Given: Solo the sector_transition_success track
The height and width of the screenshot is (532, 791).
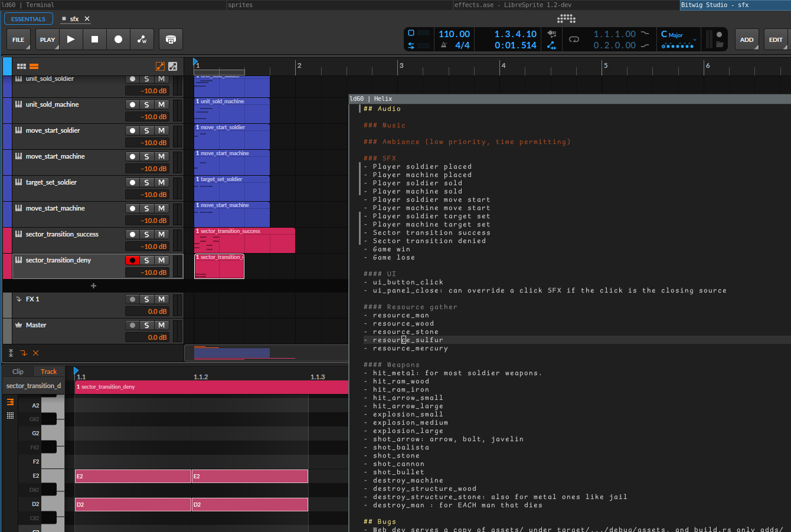Looking at the screenshot, I should [x=146, y=234].
